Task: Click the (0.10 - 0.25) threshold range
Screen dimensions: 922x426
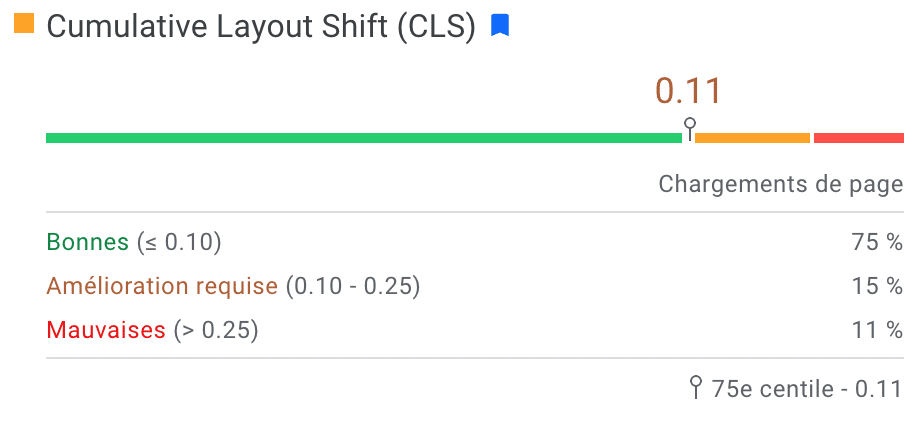Action: pos(353,286)
